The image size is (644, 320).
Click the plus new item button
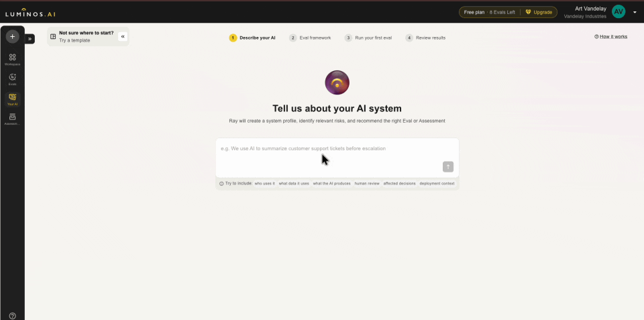click(12, 36)
